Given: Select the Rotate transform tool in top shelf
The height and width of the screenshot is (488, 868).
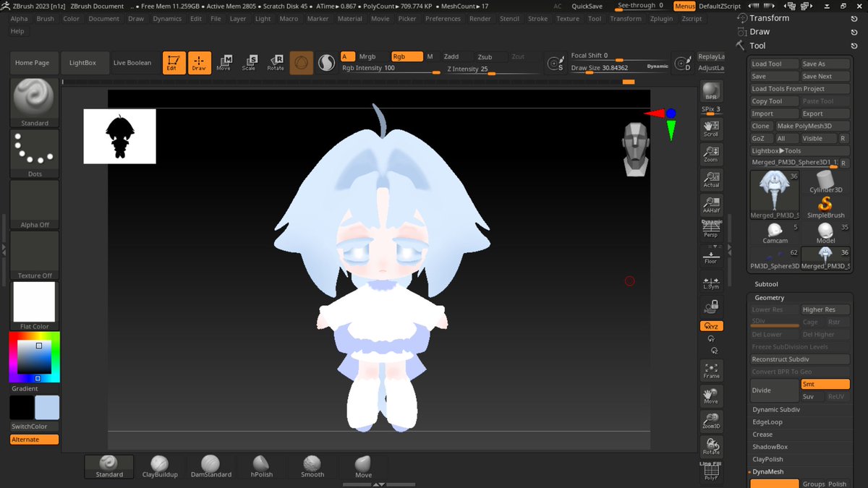Looking at the screenshot, I should click(x=276, y=63).
